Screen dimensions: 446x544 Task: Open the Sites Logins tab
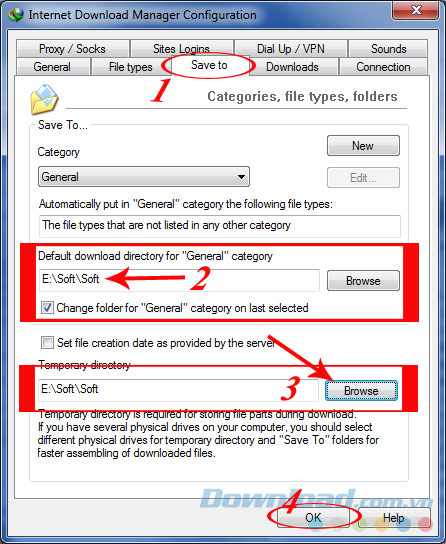181,49
